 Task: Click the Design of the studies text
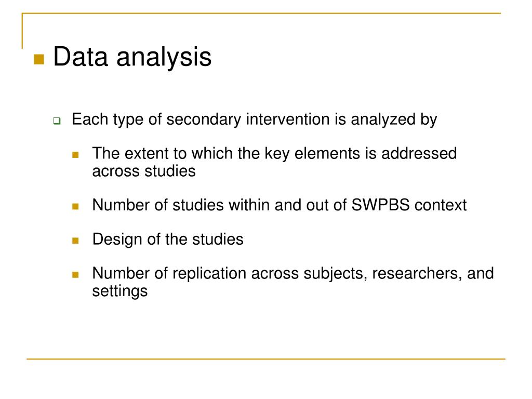pos(168,239)
